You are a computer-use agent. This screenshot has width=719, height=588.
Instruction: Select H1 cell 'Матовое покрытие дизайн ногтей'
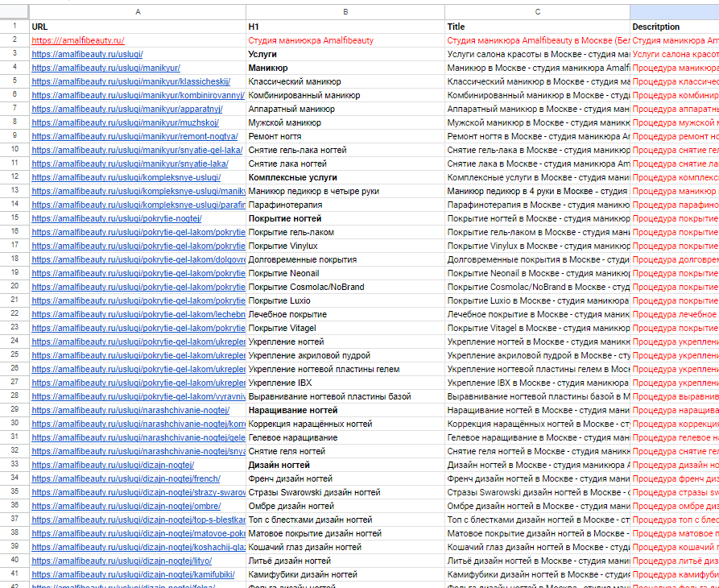[x=345, y=533]
